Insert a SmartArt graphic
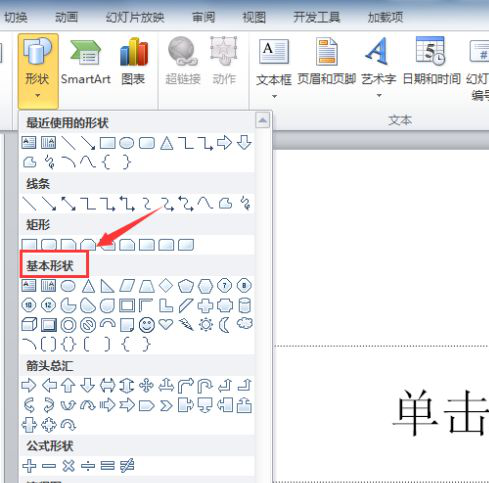 [86, 62]
